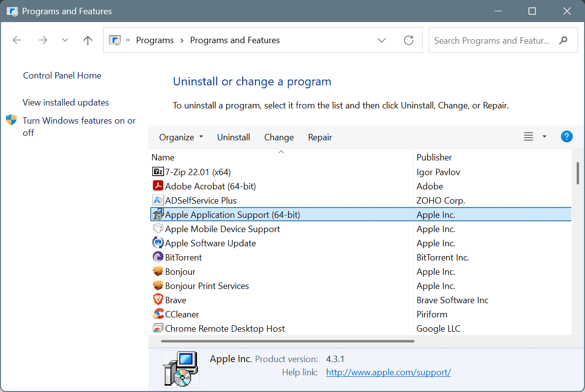Open the Organize dropdown menu

point(181,137)
